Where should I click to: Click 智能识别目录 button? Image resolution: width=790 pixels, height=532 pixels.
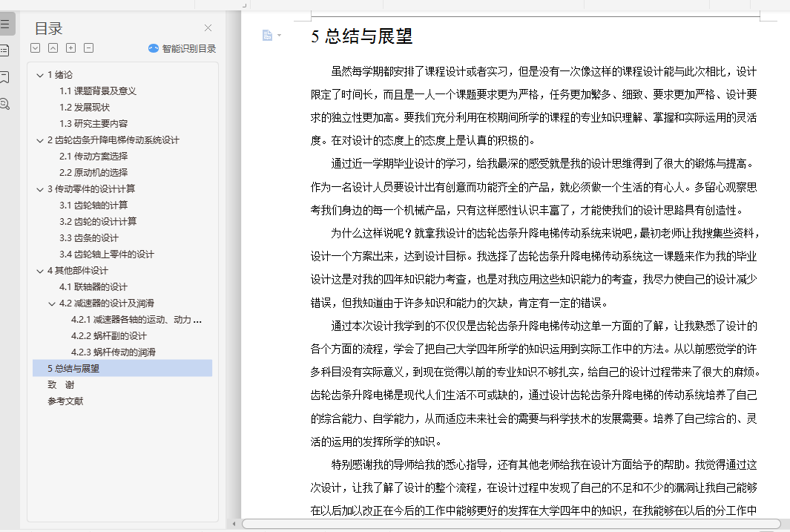tap(182, 48)
